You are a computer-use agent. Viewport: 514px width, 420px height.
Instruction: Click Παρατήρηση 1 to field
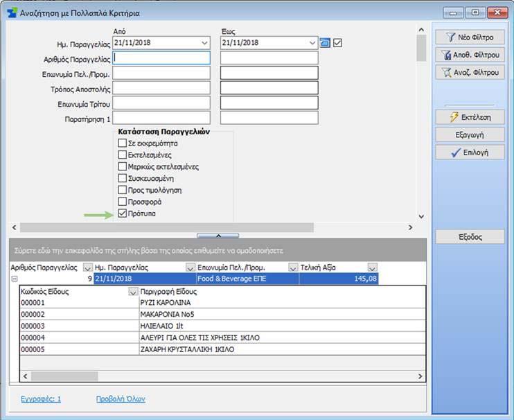pos(269,118)
